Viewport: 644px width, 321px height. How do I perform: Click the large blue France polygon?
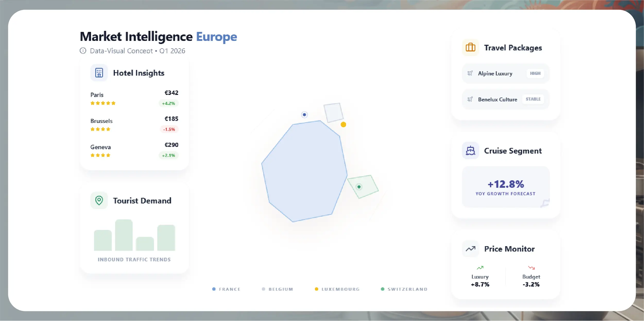304,171
